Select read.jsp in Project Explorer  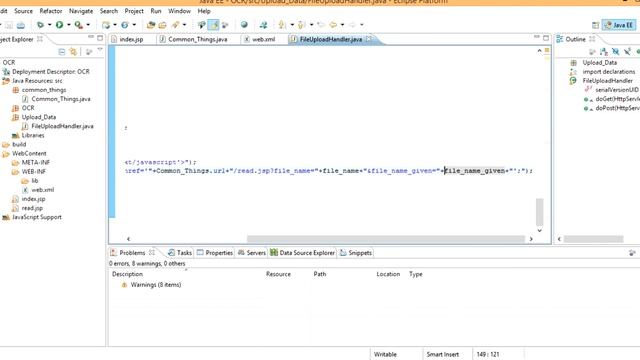[32, 208]
